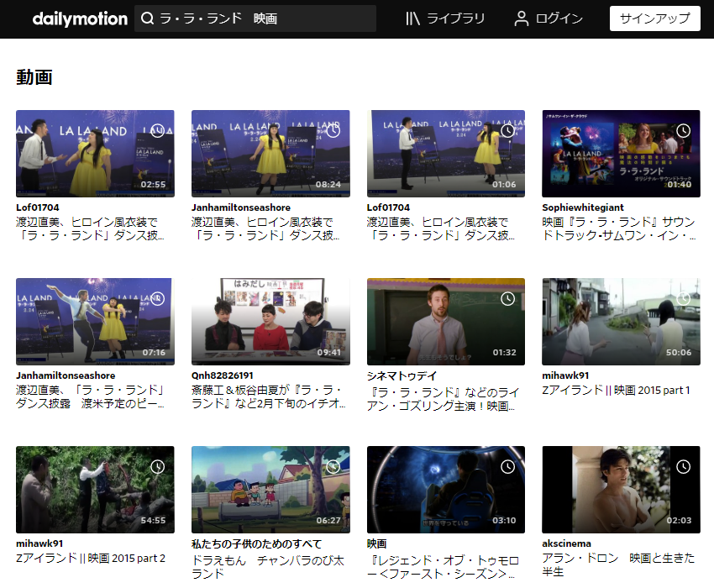Image resolution: width=714 pixels, height=588 pixels.
Task: Add the 08:24 video to watch later
Action: coord(333,131)
